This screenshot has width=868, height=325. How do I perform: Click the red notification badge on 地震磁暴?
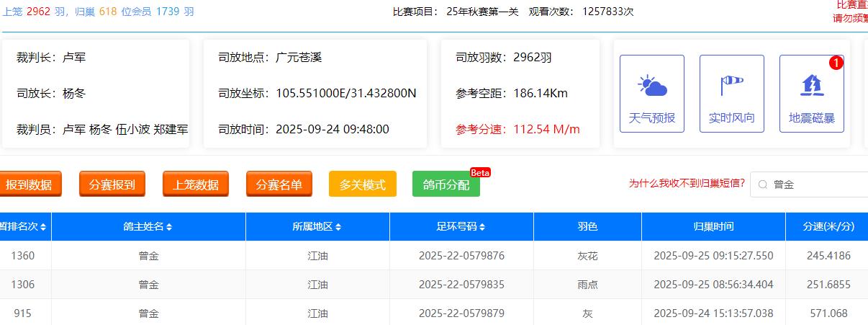tap(836, 63)
